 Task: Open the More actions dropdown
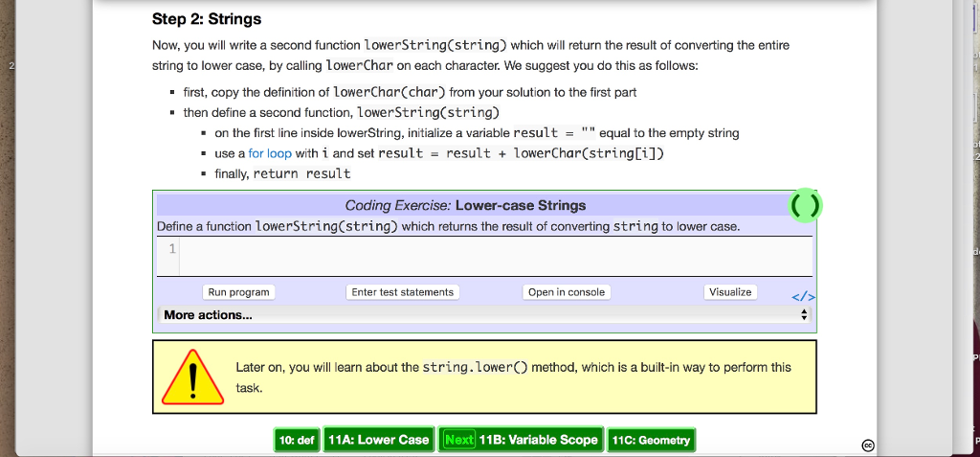484,315
